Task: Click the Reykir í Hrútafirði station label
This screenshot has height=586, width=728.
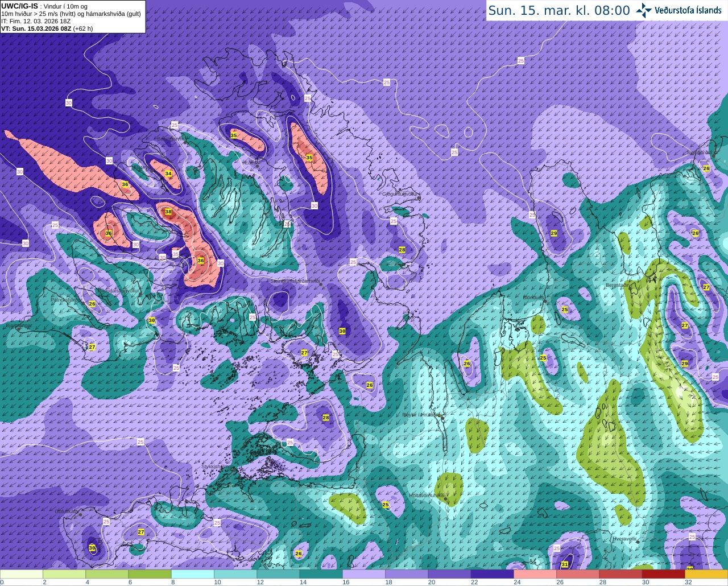Action: [421, 415]
